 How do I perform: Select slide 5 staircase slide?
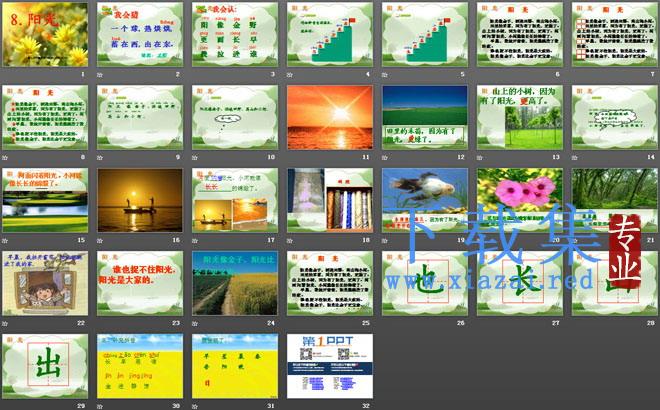tap(425, 35)
